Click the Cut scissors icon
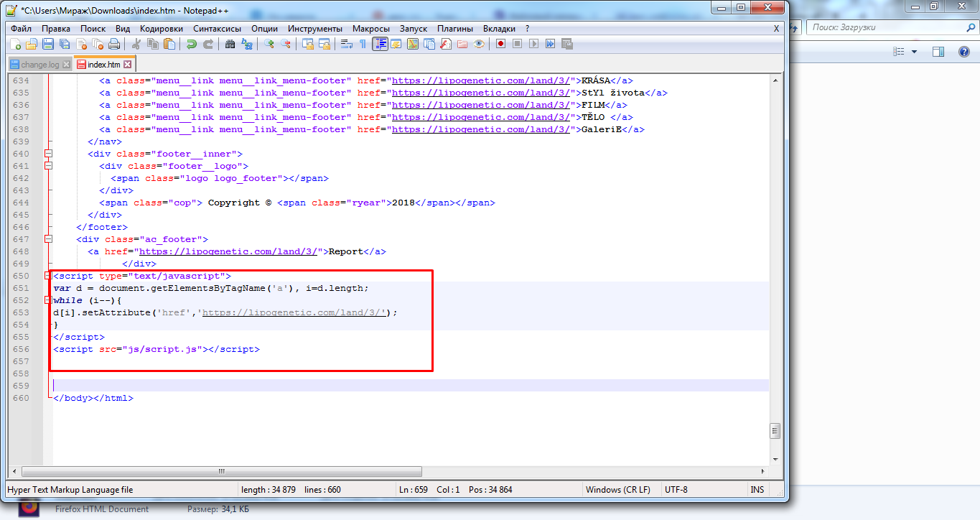The width and height of the screenshot is (980, 520). tap(136, 44)
